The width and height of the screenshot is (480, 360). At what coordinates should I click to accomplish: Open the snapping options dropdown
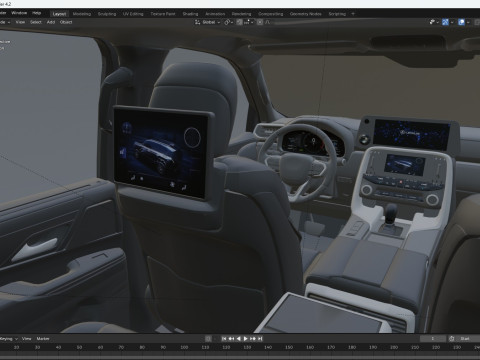click(248, 22)
